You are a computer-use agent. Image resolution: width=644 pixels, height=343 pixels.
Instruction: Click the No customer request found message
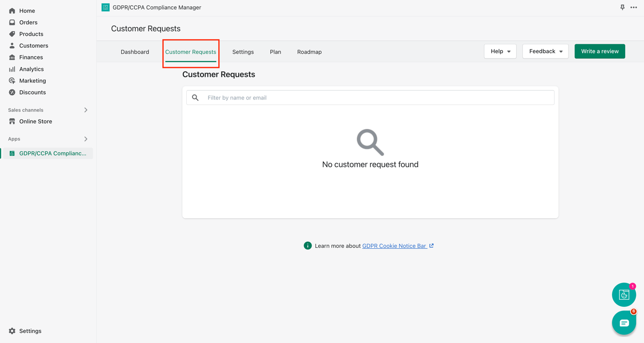(370, 164)
